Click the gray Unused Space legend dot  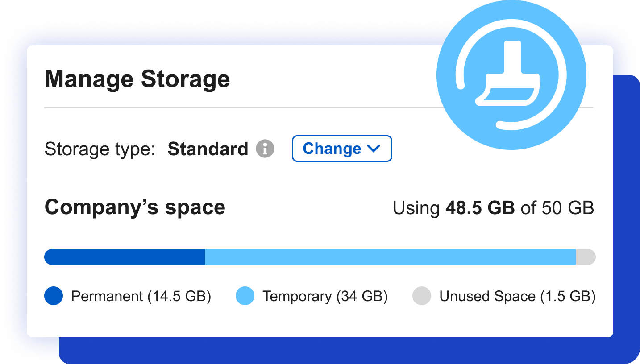point(421,296)
